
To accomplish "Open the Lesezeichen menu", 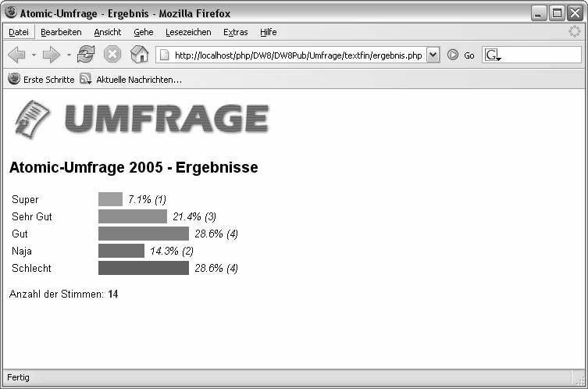I will (188, 32).
